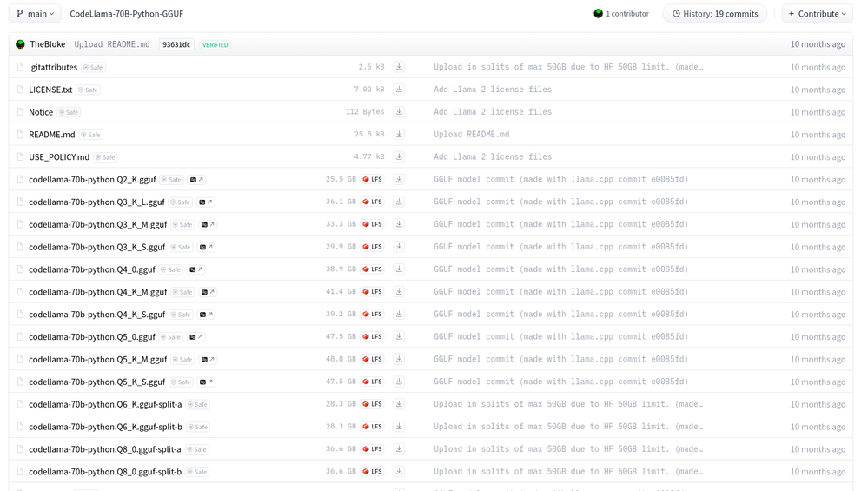Click 'Upload README.md' commit message in header
The image size is (868, 491).
tap(112, 45)
